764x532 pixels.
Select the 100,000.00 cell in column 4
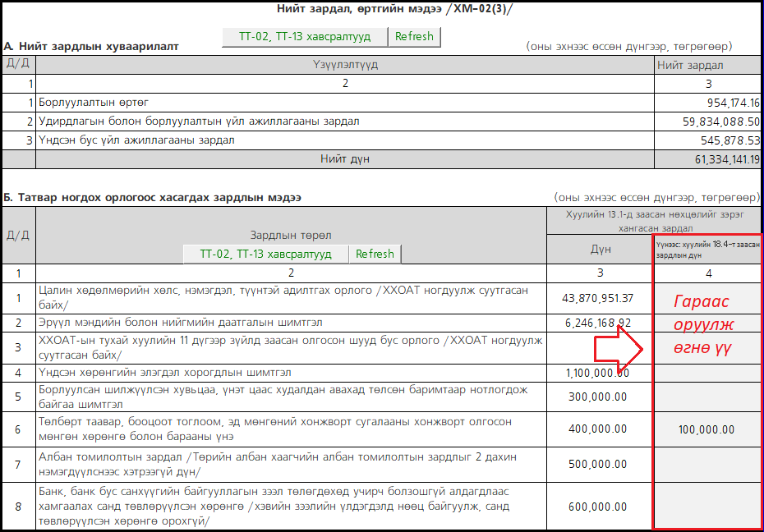coord(706,429)
